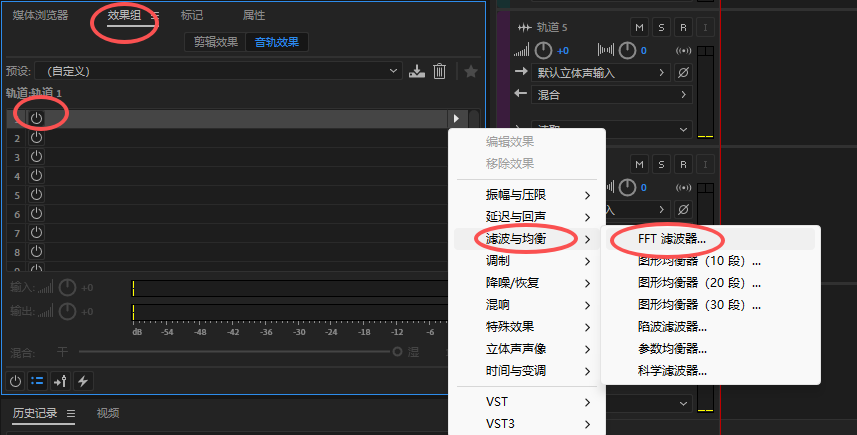Open the VST3 submenu
The image size is (857, 435).
point(525,424)
